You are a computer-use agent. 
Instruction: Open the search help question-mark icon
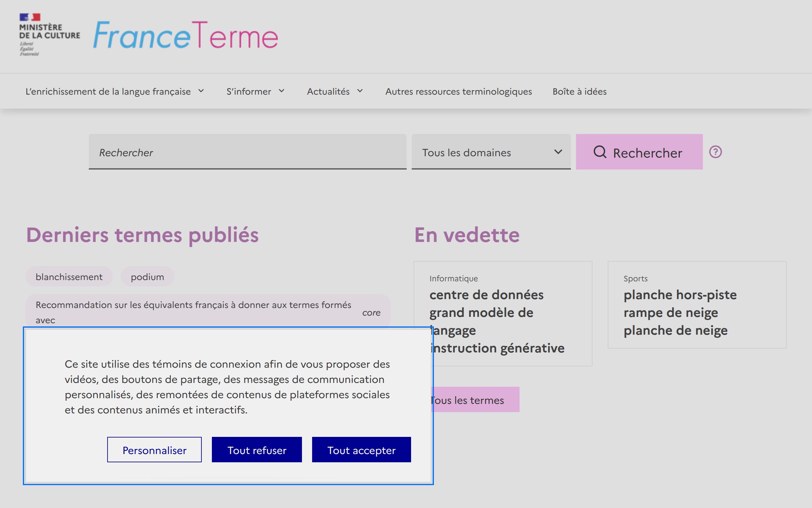coord(715,152)
